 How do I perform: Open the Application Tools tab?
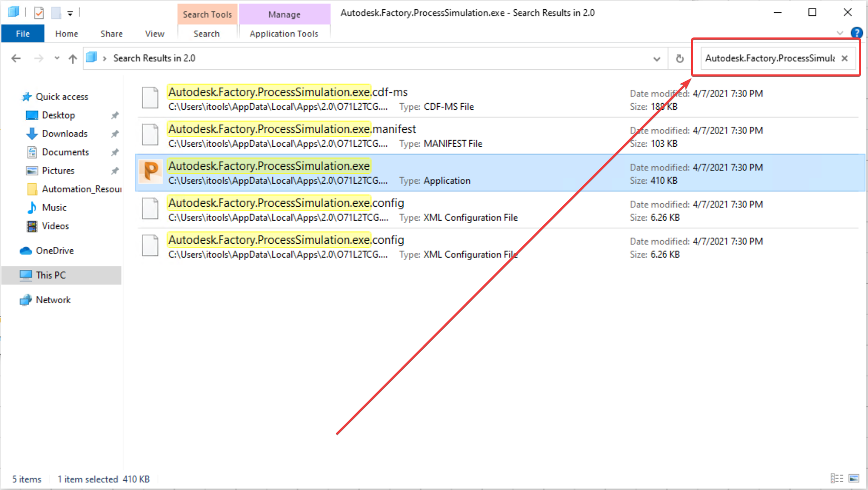coord(284,34)
